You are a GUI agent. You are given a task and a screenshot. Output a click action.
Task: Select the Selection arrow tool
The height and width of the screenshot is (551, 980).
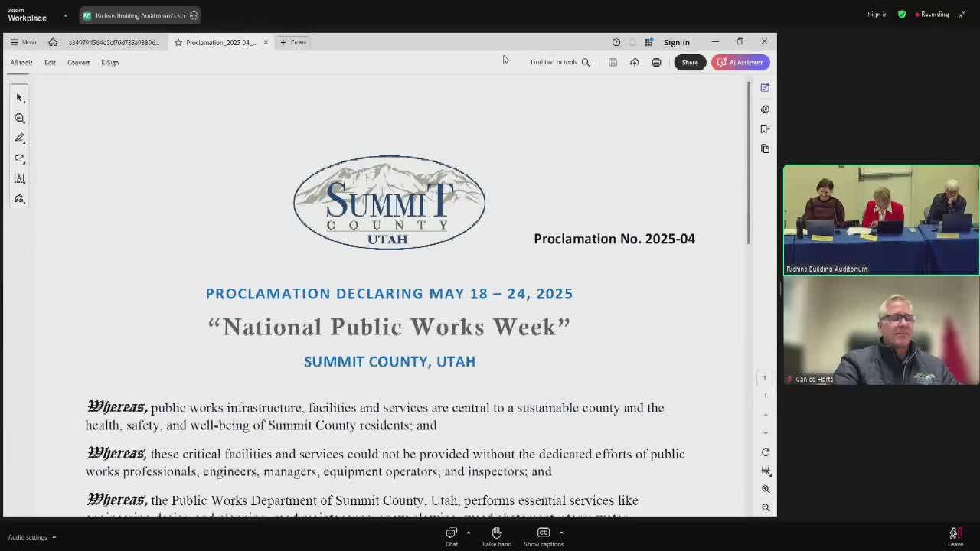tap(19, 97)
